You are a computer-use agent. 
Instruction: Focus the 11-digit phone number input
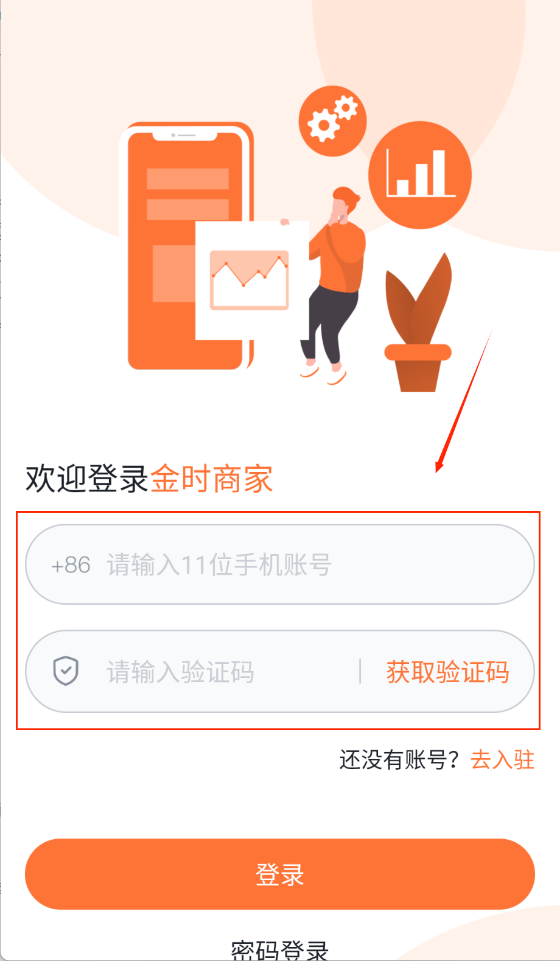(280, 565)
